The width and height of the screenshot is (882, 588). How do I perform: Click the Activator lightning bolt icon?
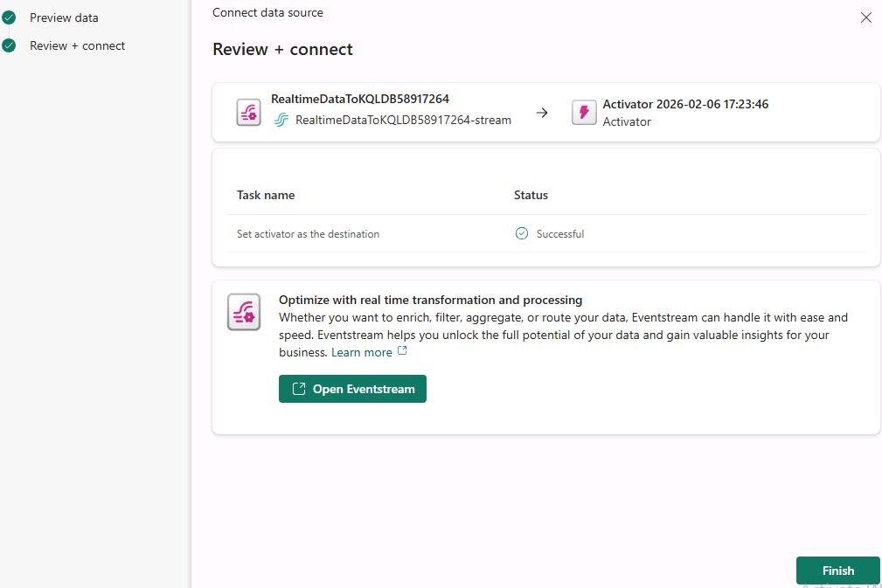point(584,113)
